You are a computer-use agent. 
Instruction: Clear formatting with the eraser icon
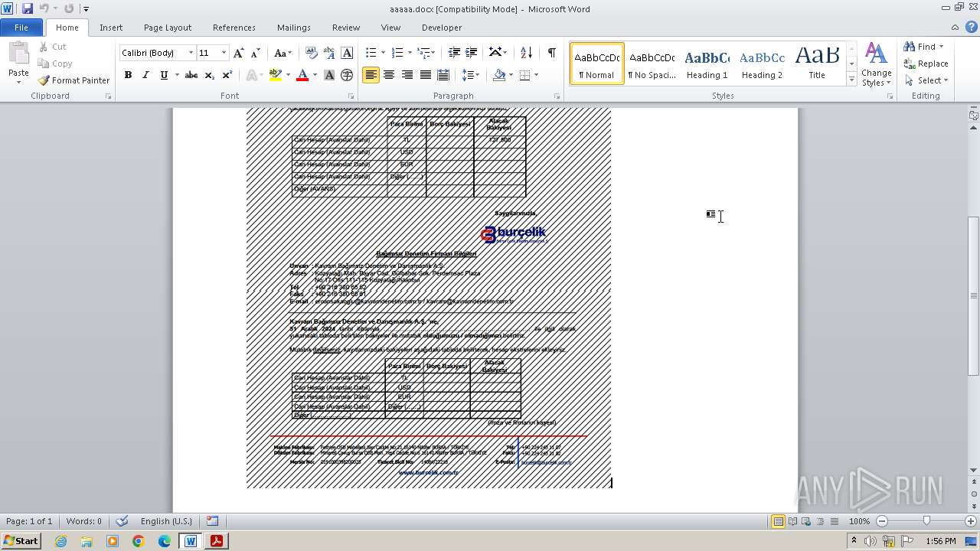[x=312, y=53]
